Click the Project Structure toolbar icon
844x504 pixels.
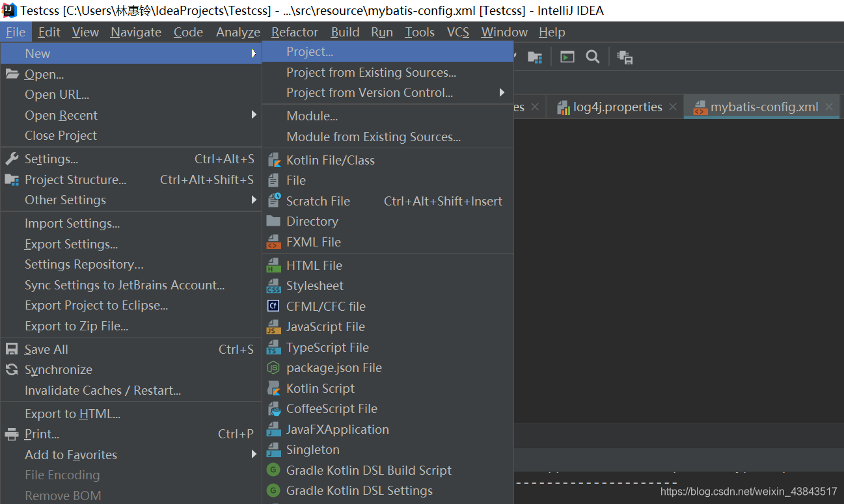click(x=535, y=57)
